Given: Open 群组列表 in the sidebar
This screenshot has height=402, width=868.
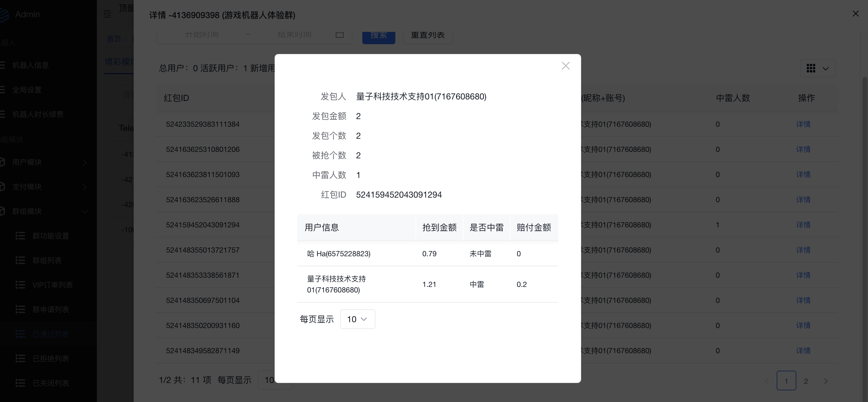Looking at the screenshot, I should point(47,260).
